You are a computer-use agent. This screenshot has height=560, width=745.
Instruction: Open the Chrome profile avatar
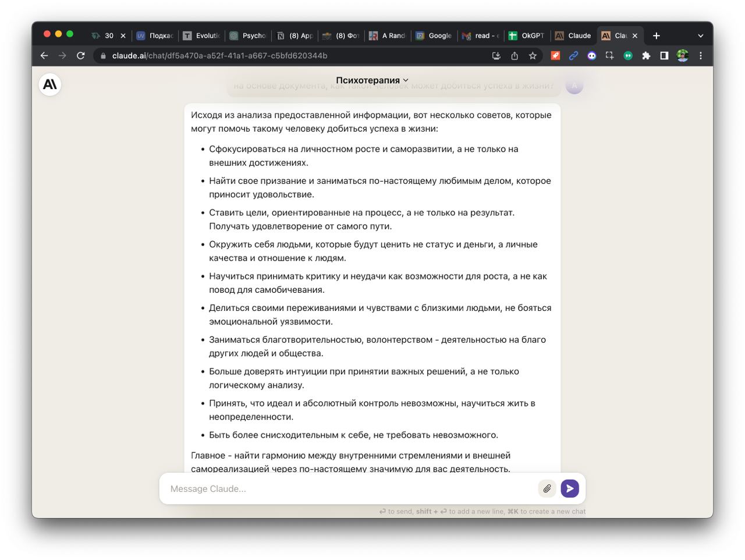click(x=683, y=55)
